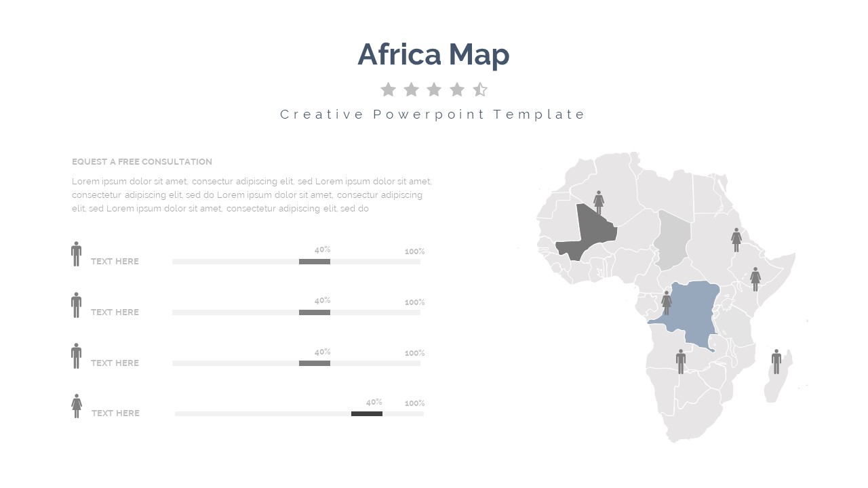Viewport: 868px width, 488px height.
Task: Click the "EQUEST A FREE CONSULTATION" heading
Action: tap(142, 162)
